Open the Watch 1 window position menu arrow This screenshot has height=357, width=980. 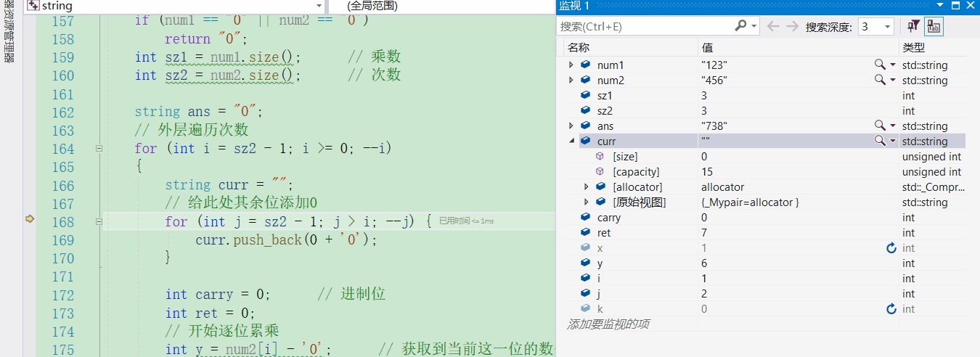pyautogui.click(x=939, y=6)
